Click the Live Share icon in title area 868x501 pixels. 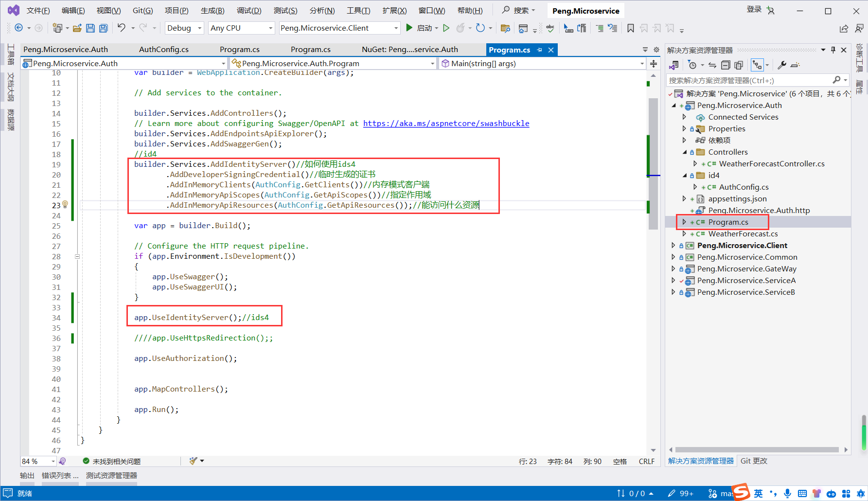844,28
